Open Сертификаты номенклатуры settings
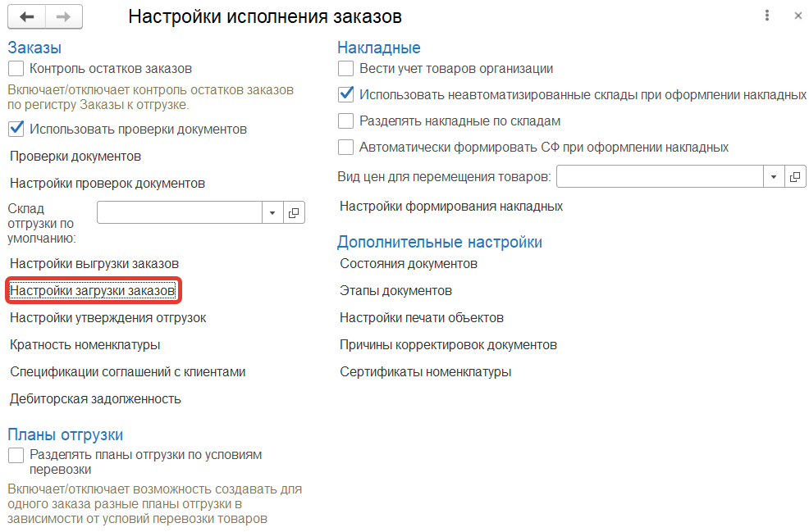The width and height of the screenshot is (809, 532). [x=425, y=372]
